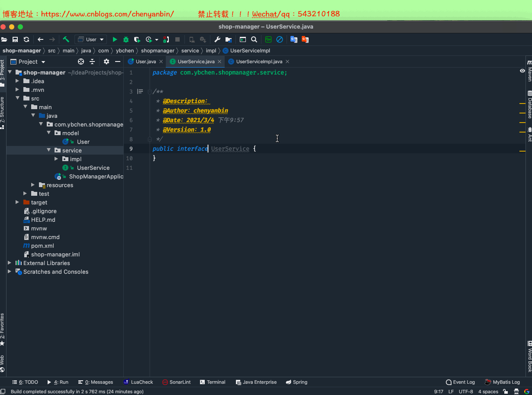The width and height of the screenshot is (532, 395).
Task: Click the 4 spaces indent setting
Action: pyautogui.click(x=488, y=392)
